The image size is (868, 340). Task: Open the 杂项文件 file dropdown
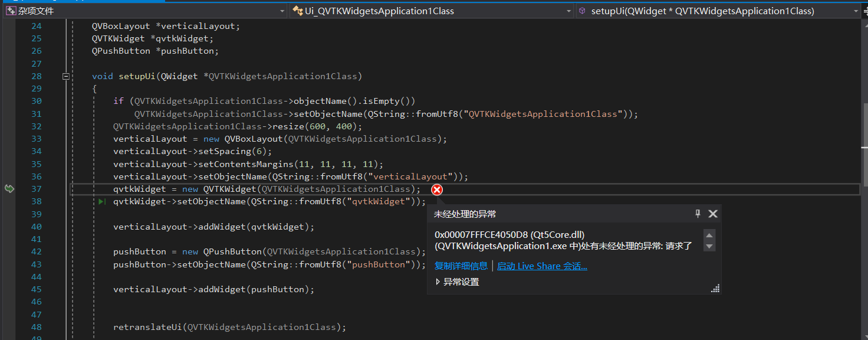[x=282, y=10]
